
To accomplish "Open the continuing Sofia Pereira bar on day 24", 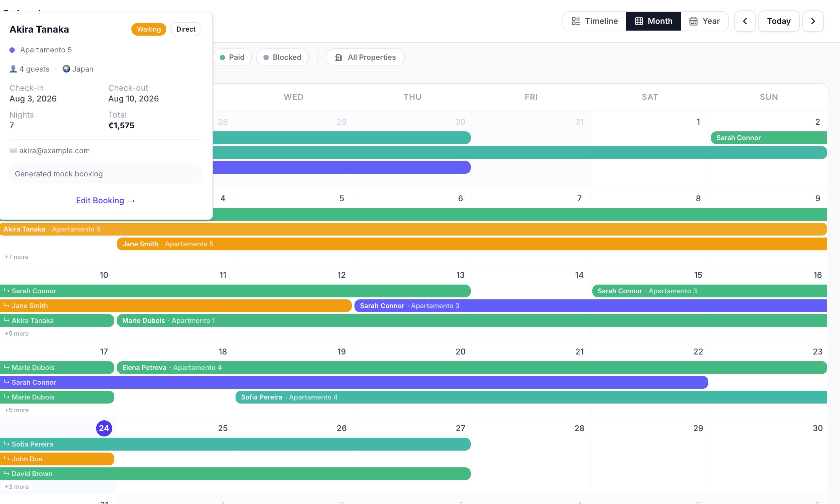I will pyautogui.click(x=235, y=444).
